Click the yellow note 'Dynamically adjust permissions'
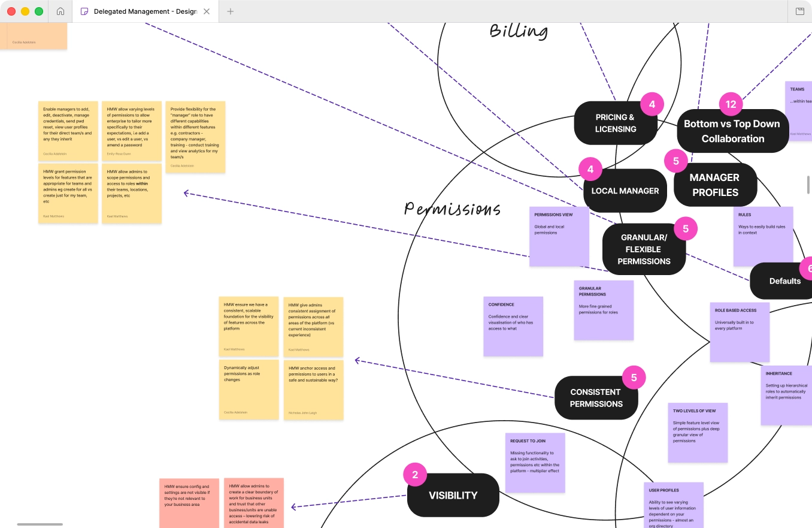 249,390
